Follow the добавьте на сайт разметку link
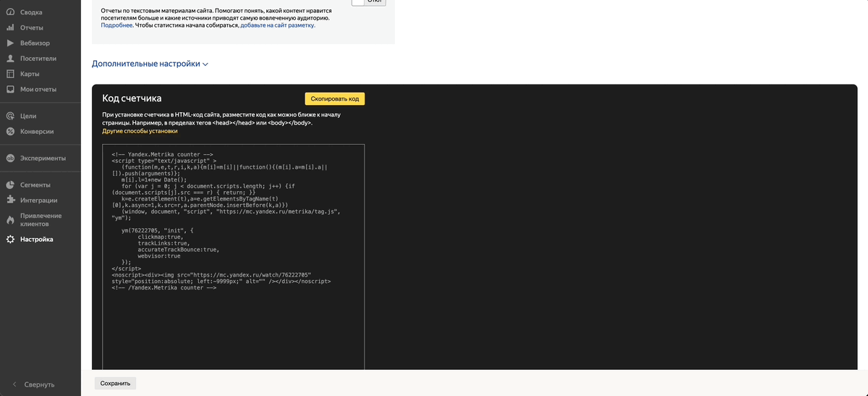This screenshot has width=868, height=396. tap(278, 25)
